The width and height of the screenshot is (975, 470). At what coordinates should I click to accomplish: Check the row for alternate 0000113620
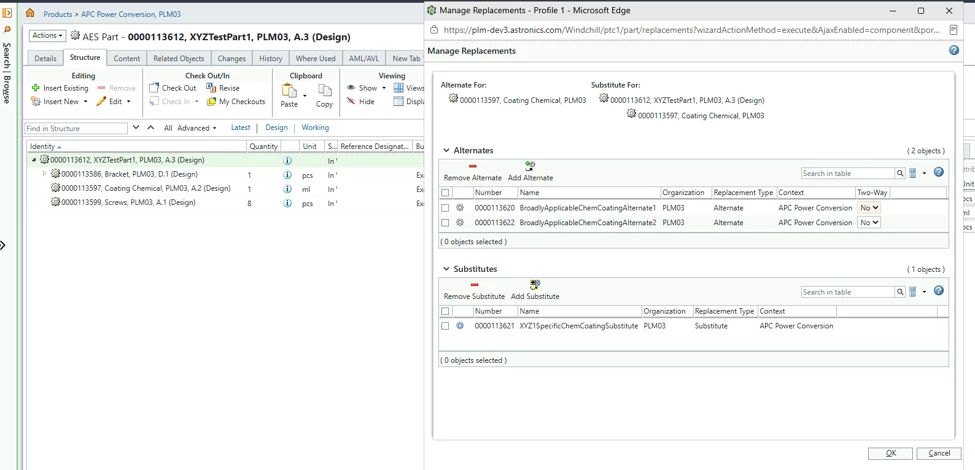click(445, 208)
